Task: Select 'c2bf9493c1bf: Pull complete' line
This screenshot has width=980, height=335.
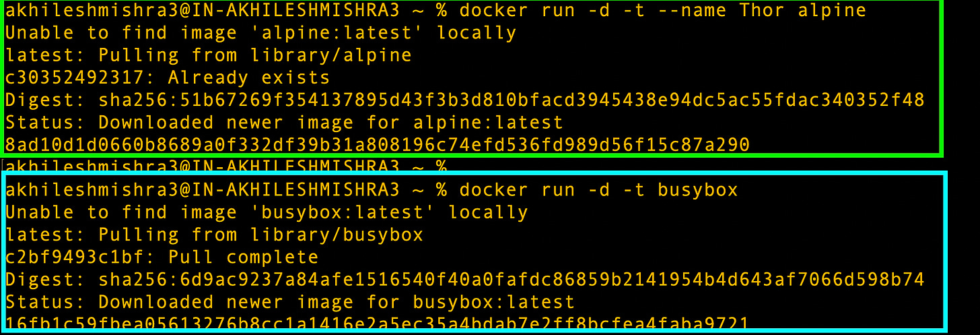Action: tap(162, 257)
